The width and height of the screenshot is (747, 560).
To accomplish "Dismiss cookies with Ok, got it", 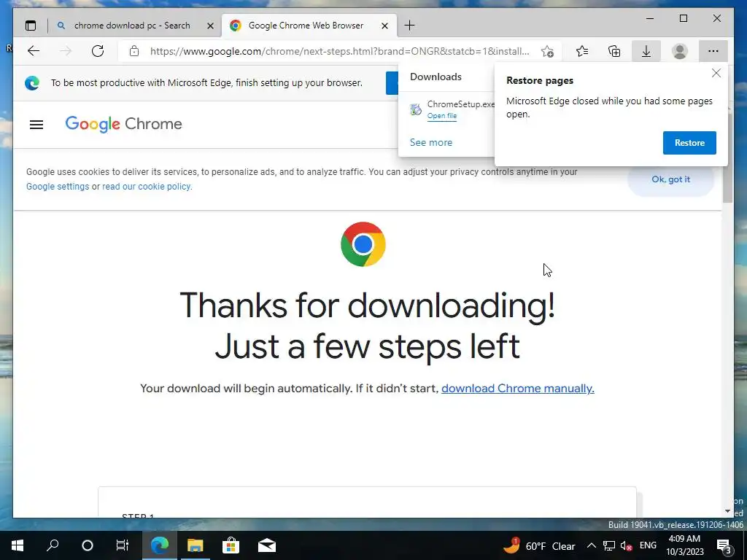I will click(x=670, y=179).
